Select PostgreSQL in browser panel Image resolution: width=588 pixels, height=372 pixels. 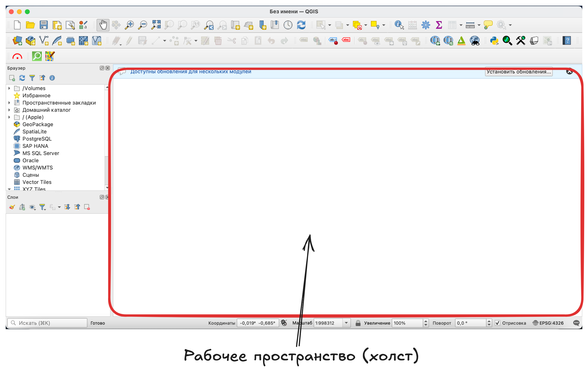[x=37, y=139]
